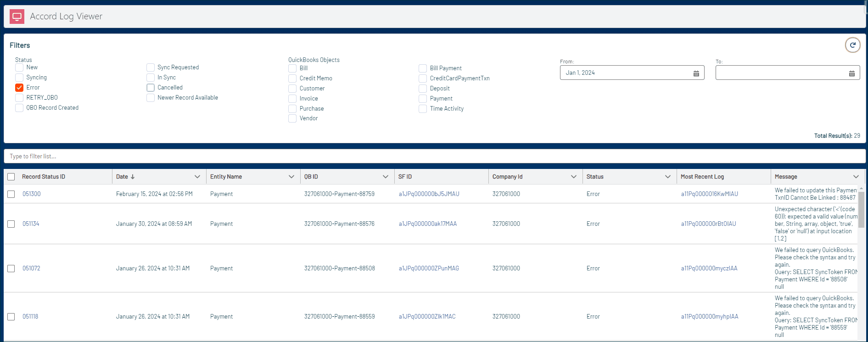
Task: Expand the Message column dropdown chevron
Action: pos(856,177)
